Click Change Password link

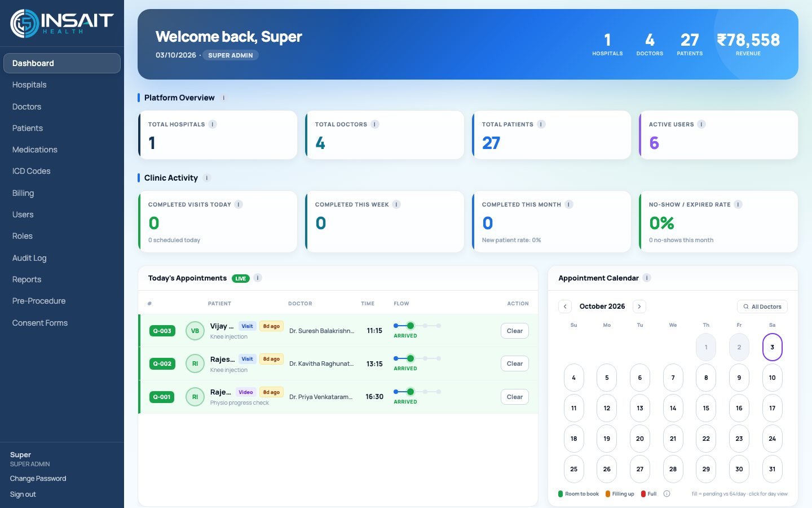38,479
